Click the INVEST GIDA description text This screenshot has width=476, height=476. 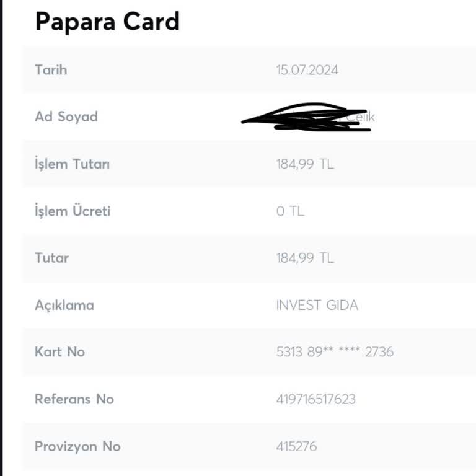coord(317,305)
